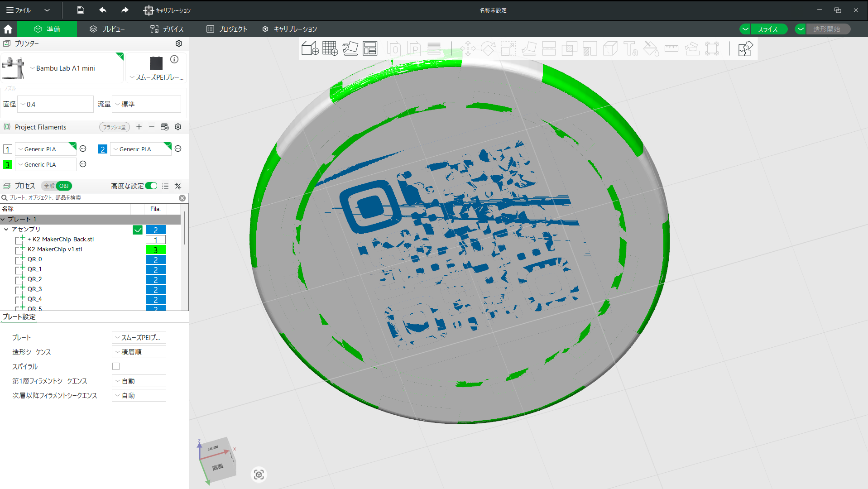Open filament 2 Generic PLA dropdown
This screenshot has height=489, width=868.
click(x=141, y=149)
